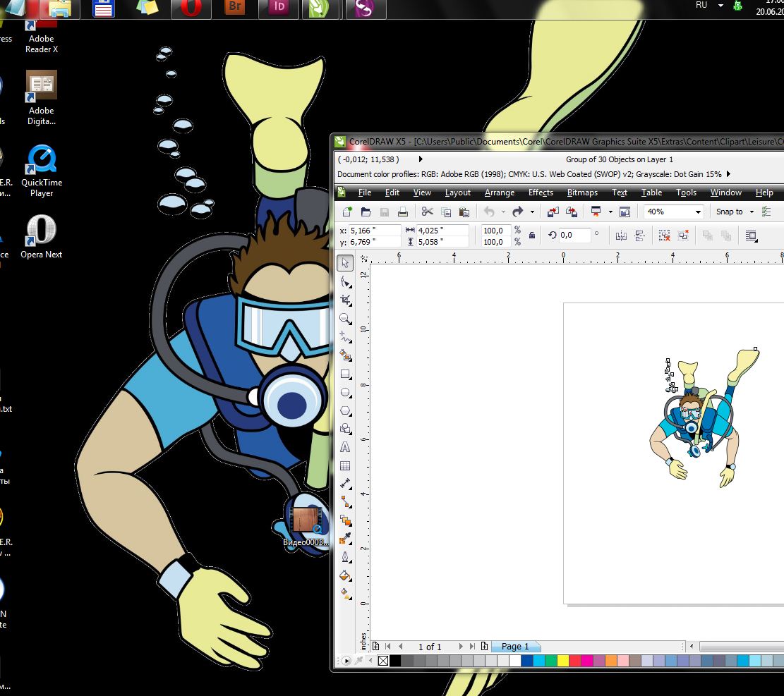The width and height of the screenshot is (784, 696).
Task: Select the Ellipse tool
Action: pyautogui.click(x=346, y=393)
